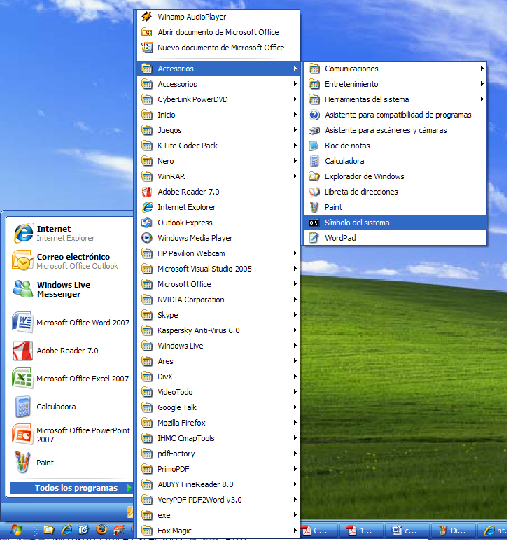Launch Paint icon in Accesorios submenu

314,207
